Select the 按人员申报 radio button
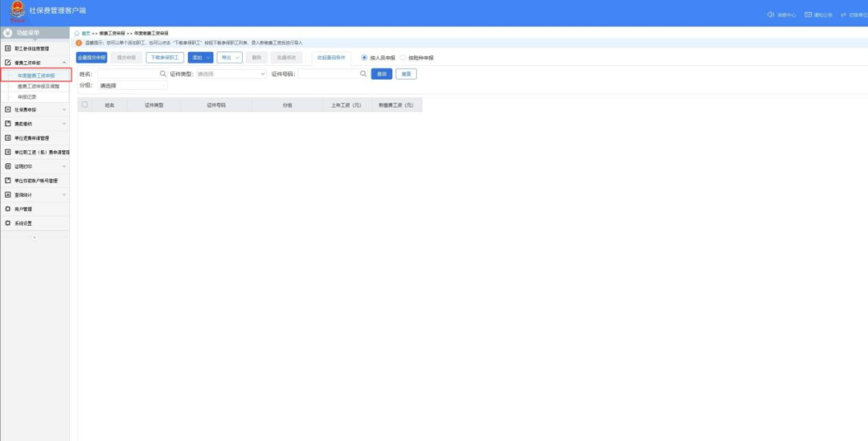 point(364,58)
